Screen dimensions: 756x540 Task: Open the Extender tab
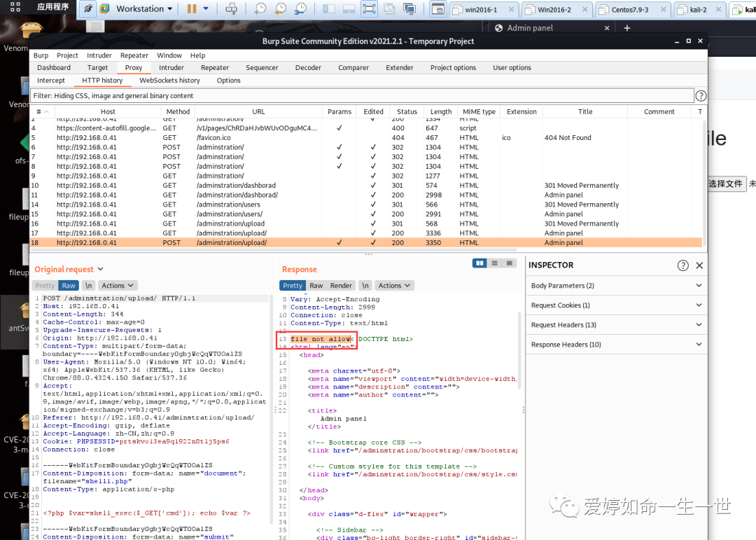(399, 67)
